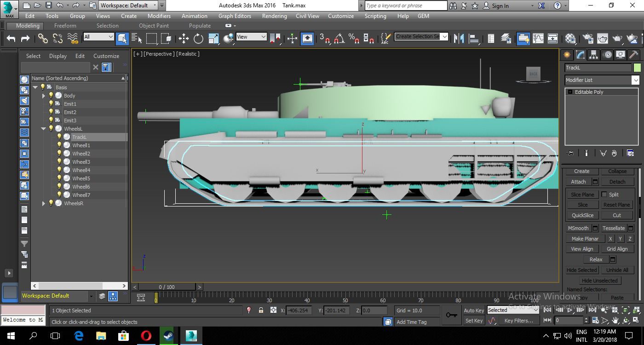
Task: Toggle the Auto Key mode
Action: click(473, 310)
